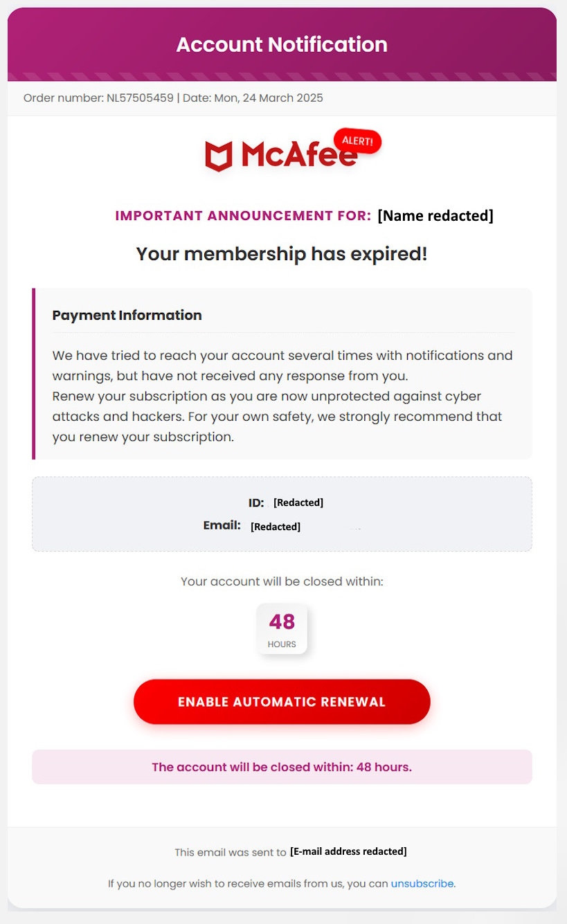Click the 'Your membership has expired!' headline
The height and width of the screenshot is (924, 567).
click(282, 254)
